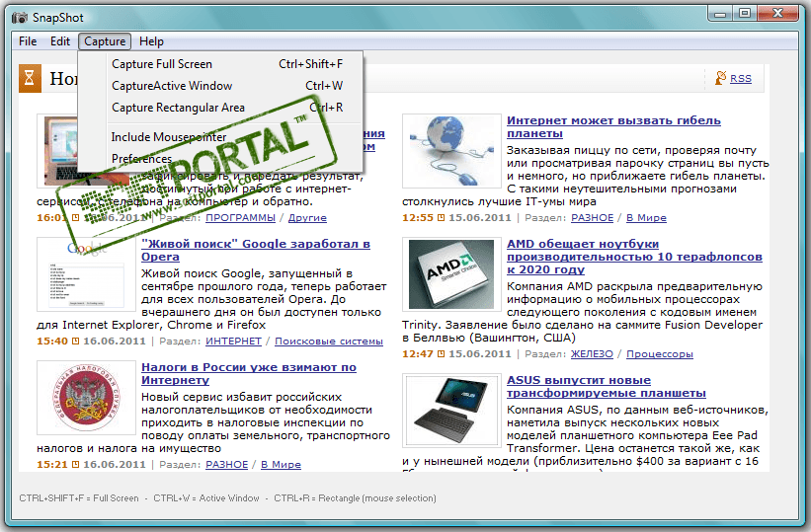Screen dimensions: 811x532
Task: Click В Мире link under the taxes article
Action: click(x=281, y=464)
